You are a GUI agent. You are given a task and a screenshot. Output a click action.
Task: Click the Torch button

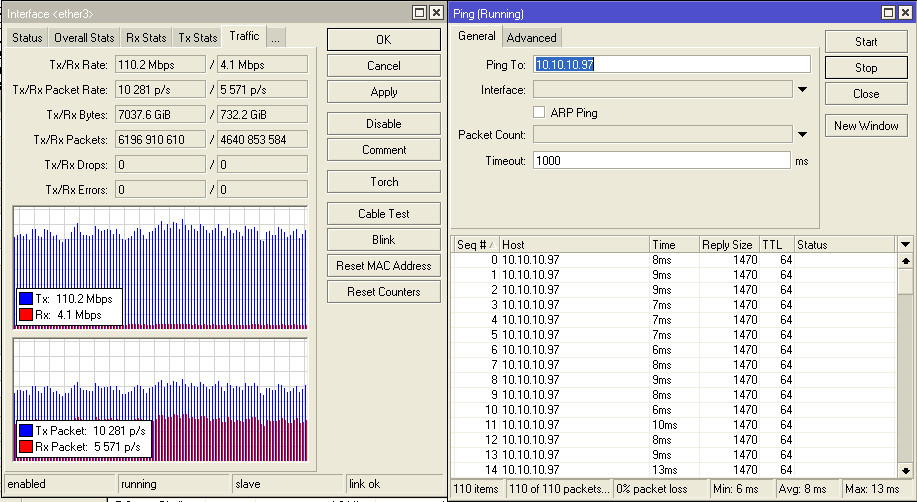point(384,182)
